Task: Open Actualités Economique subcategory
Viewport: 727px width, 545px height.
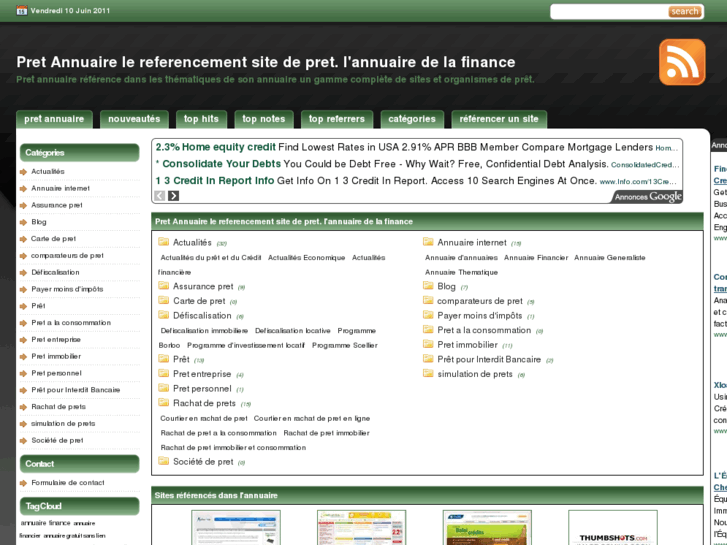Action: (x=306, y=257)
